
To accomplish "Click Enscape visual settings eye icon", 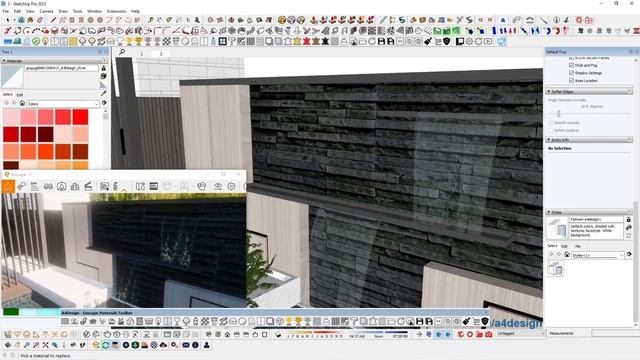I will pyautogui.click(x=218, y=187).
